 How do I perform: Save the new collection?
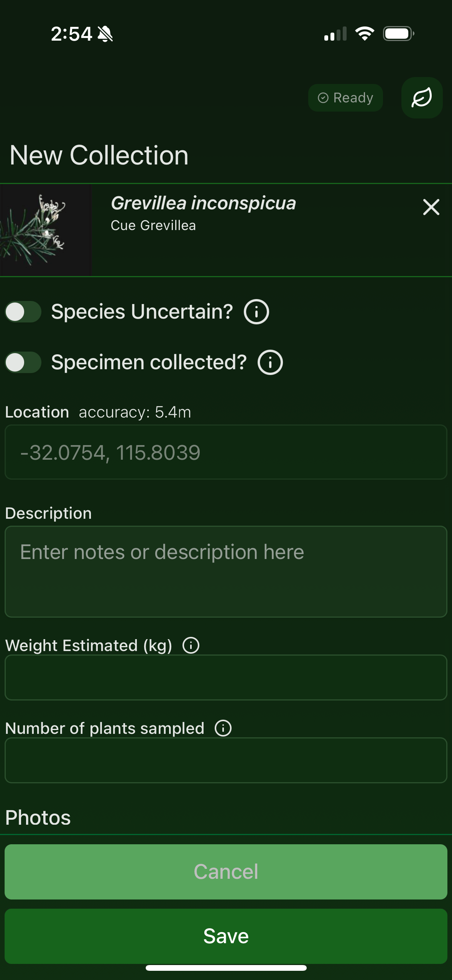(x=226, y=936)
